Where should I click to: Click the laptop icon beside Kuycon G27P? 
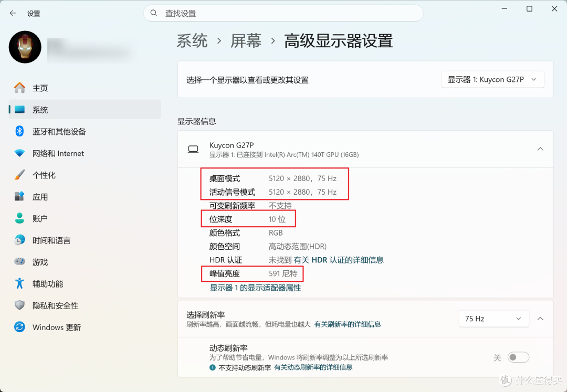pos(193,149)
